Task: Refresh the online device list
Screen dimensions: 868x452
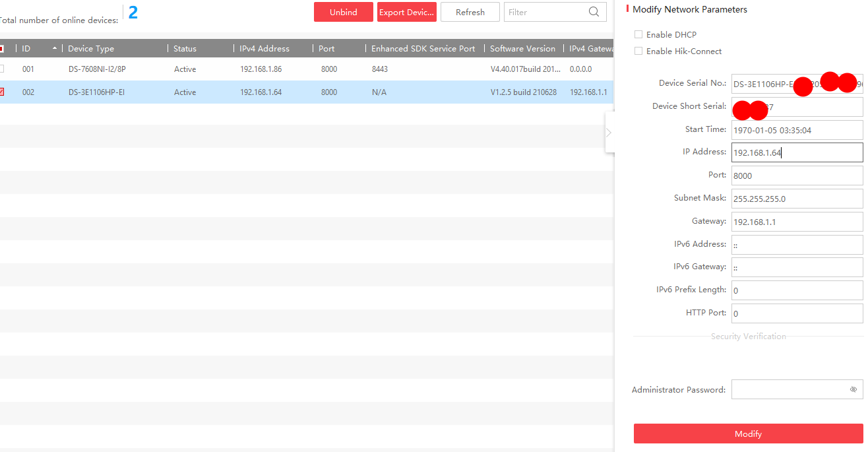Action: tap(470, 12)
